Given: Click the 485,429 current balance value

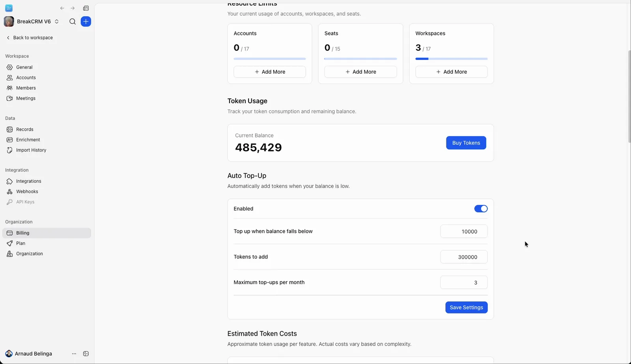Looking at the screenshot, I should [258, 148].
